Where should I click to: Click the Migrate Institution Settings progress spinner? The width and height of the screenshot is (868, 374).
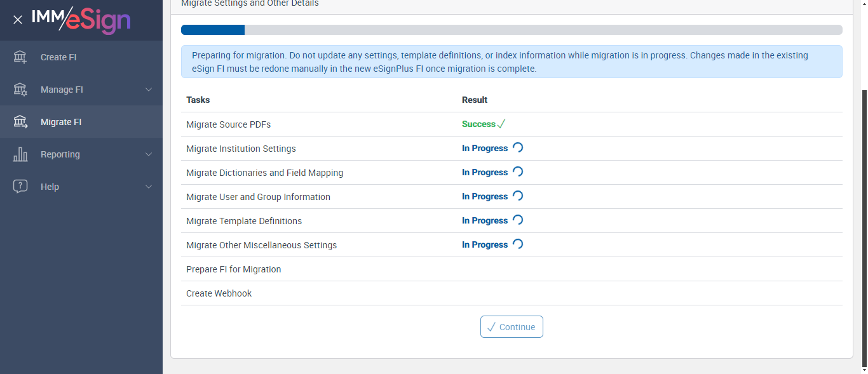click(x=518, y=148)
